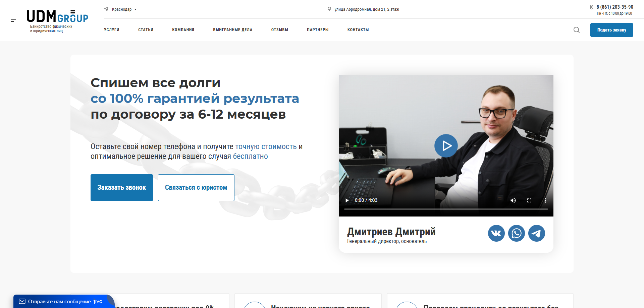Open the Компания menu item

click(183, 30)
